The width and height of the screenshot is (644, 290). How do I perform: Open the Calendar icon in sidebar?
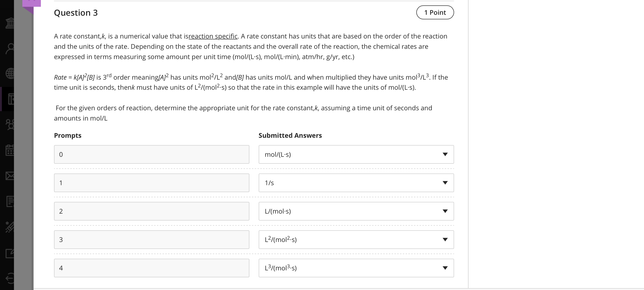coord(9,150)
